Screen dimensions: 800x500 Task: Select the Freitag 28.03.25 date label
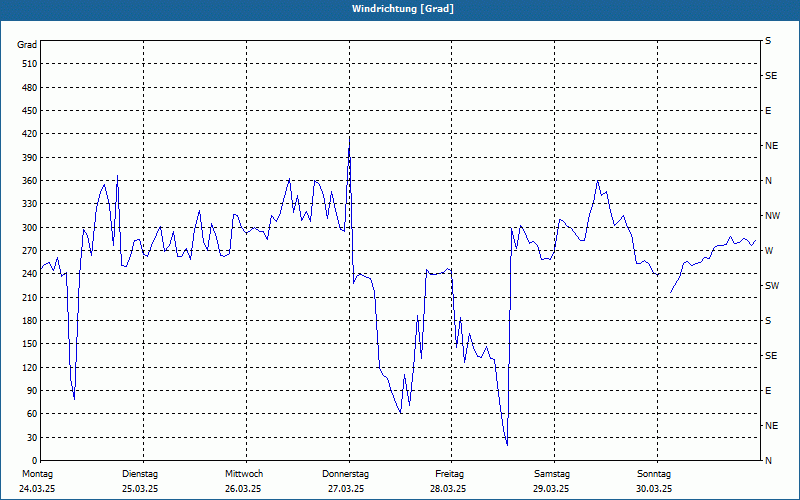(x=448, y=481)
